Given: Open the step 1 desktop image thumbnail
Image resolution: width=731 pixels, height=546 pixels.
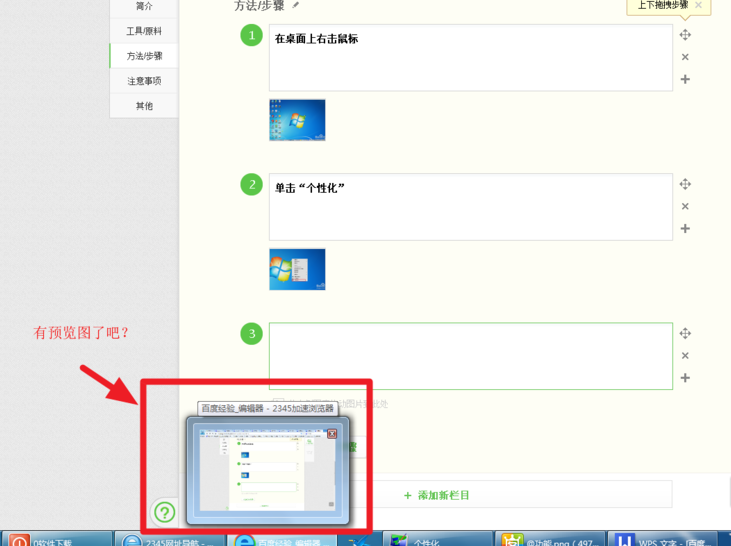Looking at the screenshot, I should tap(297, 120).
